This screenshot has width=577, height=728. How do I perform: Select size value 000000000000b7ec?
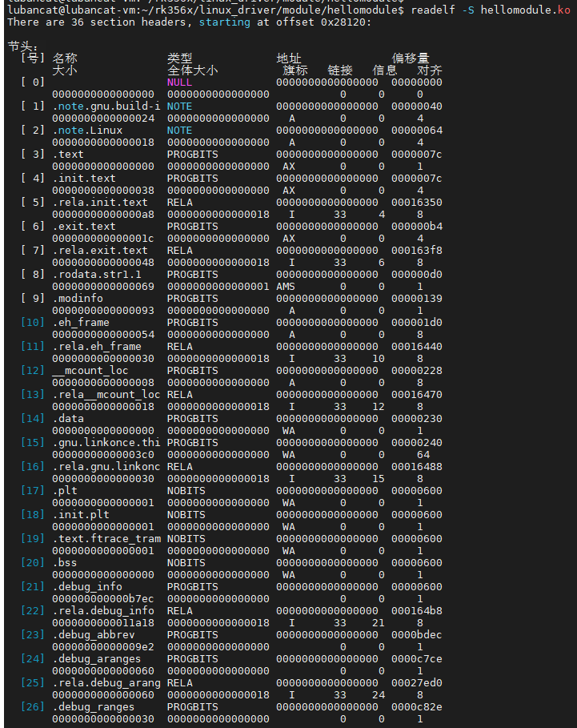coord(103,599)
